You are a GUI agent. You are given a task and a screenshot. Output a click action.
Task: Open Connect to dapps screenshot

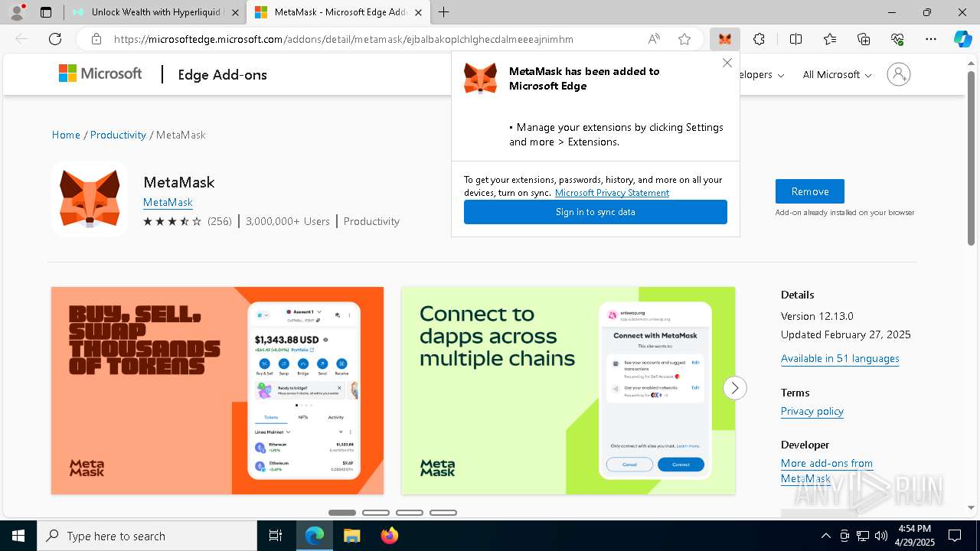[568, 390]
